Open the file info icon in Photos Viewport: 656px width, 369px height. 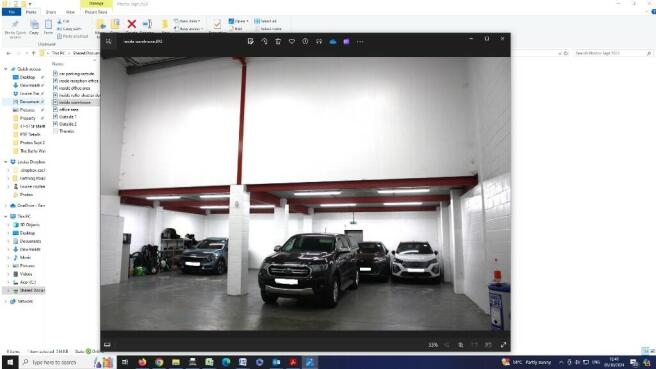305,41
